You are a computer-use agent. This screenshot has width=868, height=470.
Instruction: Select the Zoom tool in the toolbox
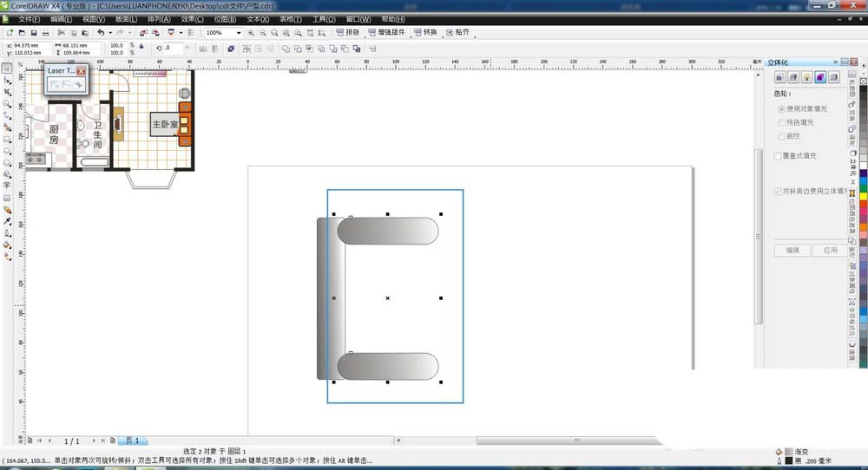7,104
